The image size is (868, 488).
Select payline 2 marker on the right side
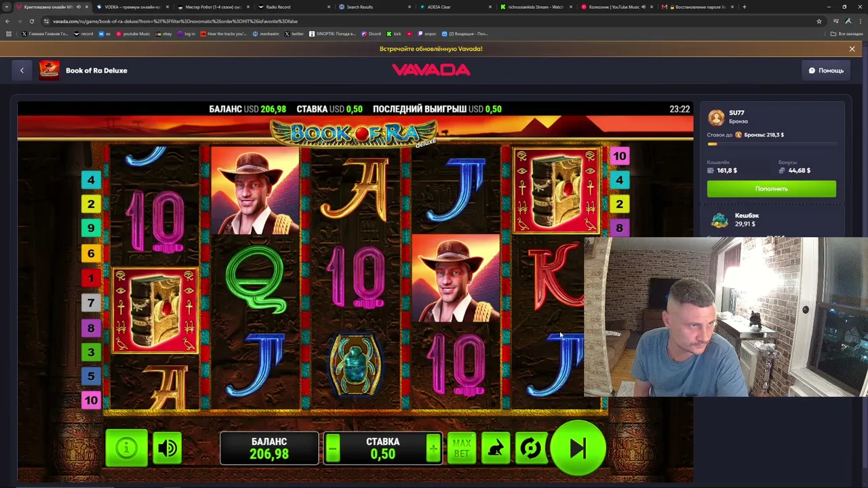coord(619,204)
